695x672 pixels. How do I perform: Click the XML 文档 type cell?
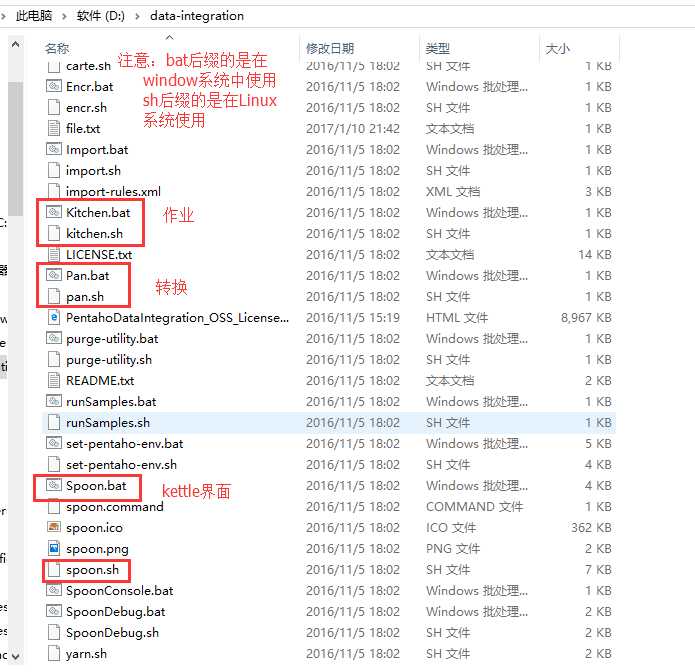(453, 191)
